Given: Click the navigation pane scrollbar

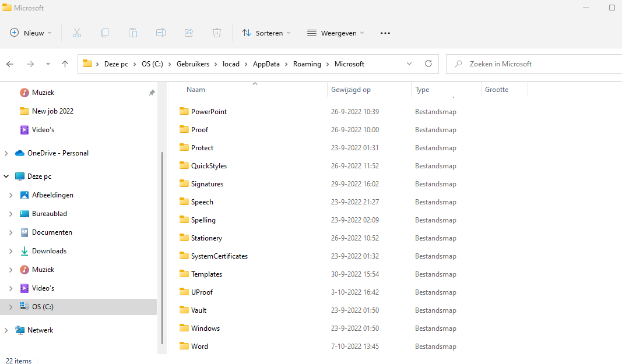Looking at the screenshot, I should tap(162, 248).
